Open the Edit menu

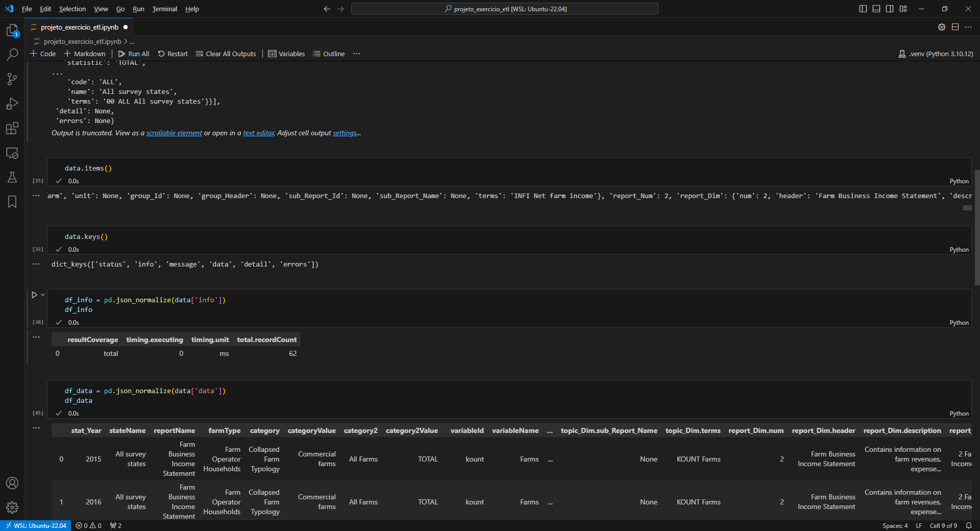(45, 9)
